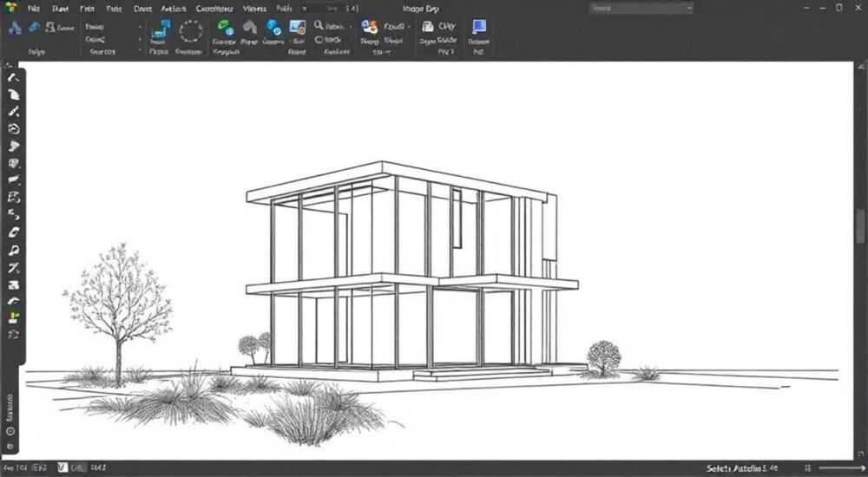This screenshot has height=477, width=868.
Task: Click the magnifying glass ribbon icon
Action: point(319,25)
